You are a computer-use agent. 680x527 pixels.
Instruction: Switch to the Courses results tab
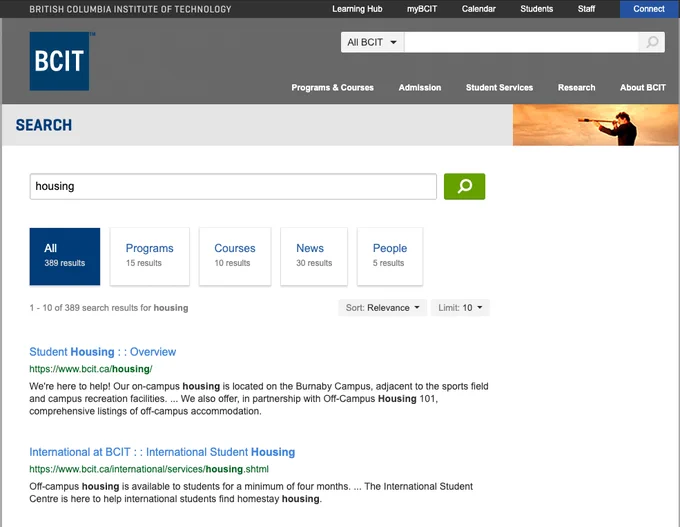tap(235, 256)
